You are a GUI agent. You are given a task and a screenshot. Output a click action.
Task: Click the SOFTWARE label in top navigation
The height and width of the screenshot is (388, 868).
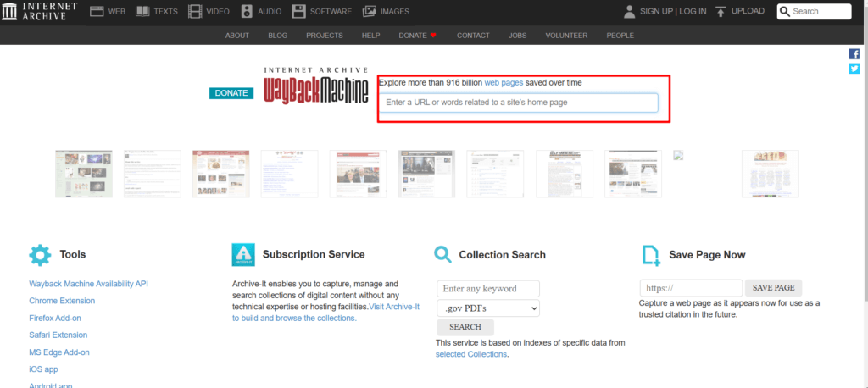click(331, 11)
